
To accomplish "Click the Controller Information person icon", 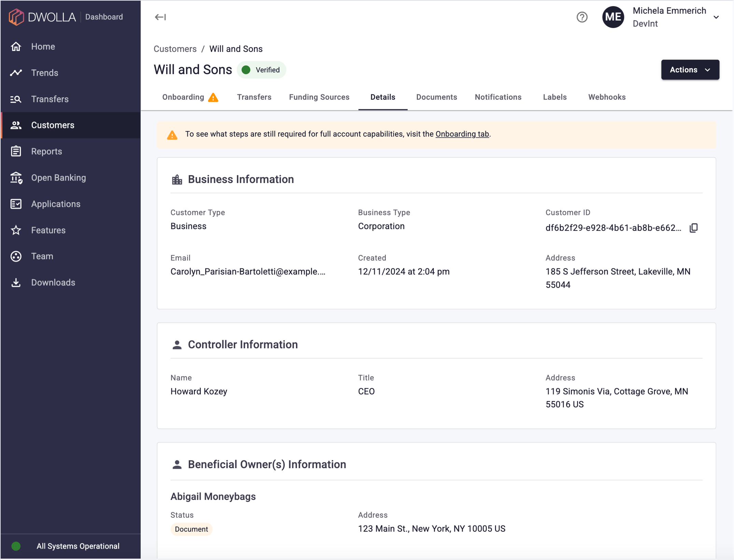I will [177, 345].
